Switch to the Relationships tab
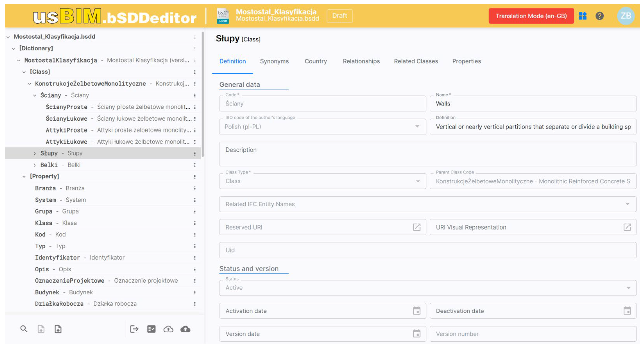 click(361, 61)
